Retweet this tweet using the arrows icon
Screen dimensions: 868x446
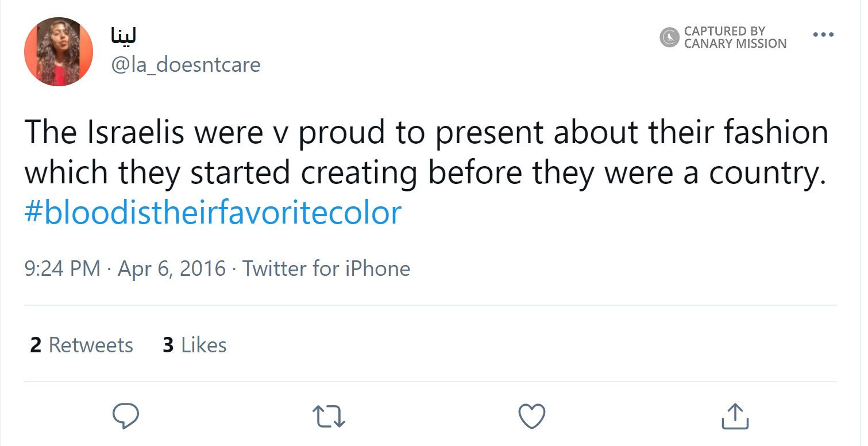[329, 416]
